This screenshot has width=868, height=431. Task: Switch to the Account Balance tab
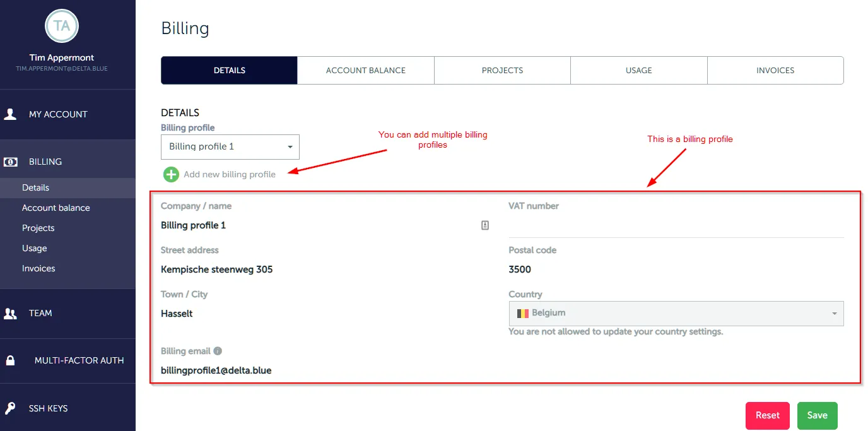(x=365, y=70)
